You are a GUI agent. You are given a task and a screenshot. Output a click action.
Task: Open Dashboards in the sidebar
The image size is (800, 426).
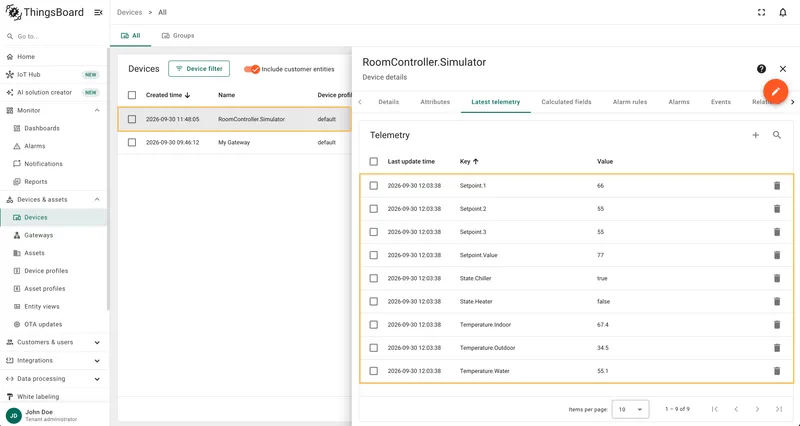pyautogui.click(x=41, y=129)
